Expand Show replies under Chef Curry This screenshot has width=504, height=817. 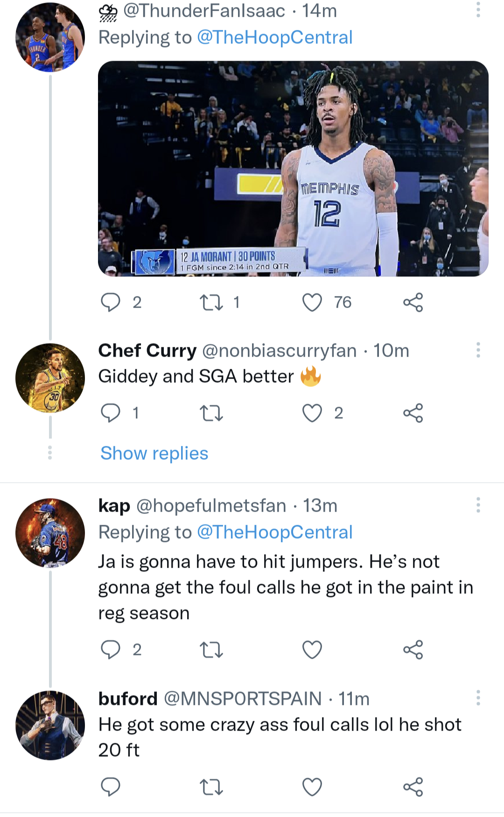point(154,453)
